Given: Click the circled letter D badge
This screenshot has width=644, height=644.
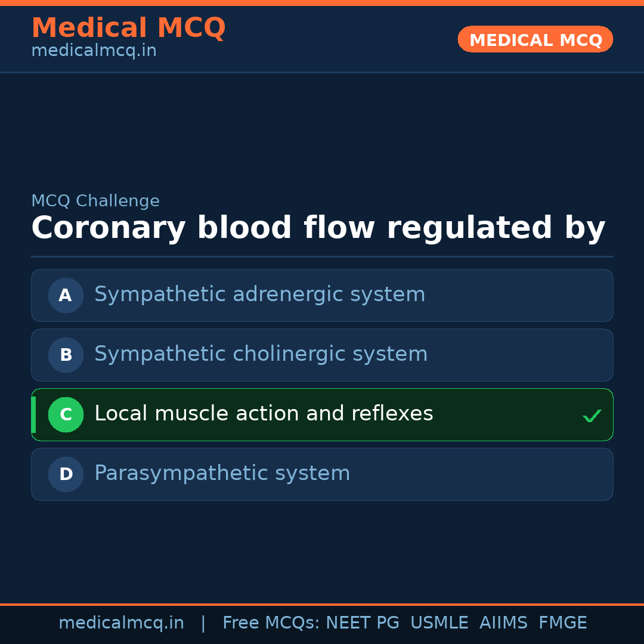Looking at the screenshot, I should click(x=66, y=474).
